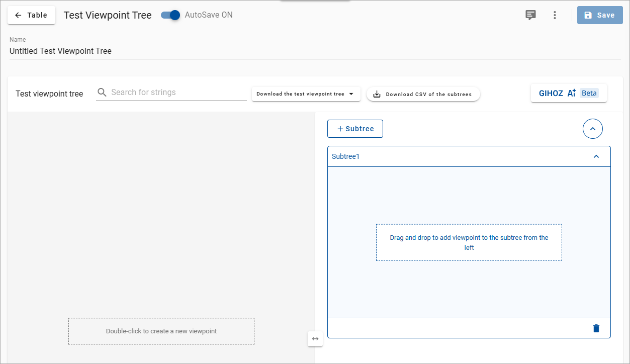The width and height of the screenshot is (630, 364).
Task: Click the dotted box to create a new viewpoint
Action: point(161,331)
